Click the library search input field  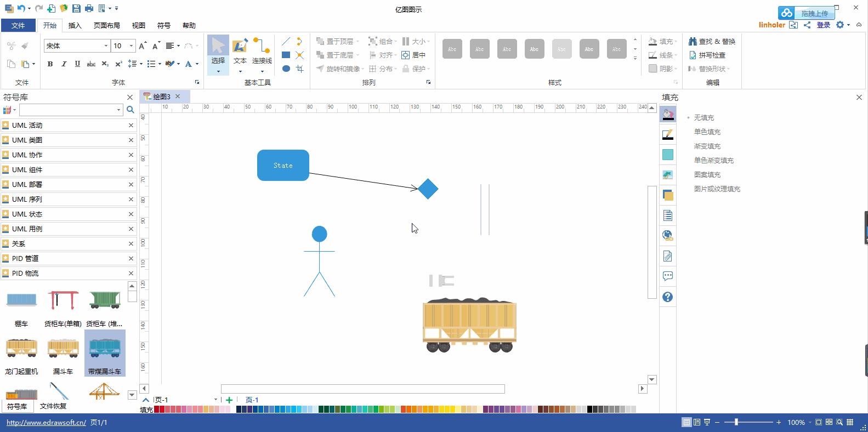[x=67, y=110]
